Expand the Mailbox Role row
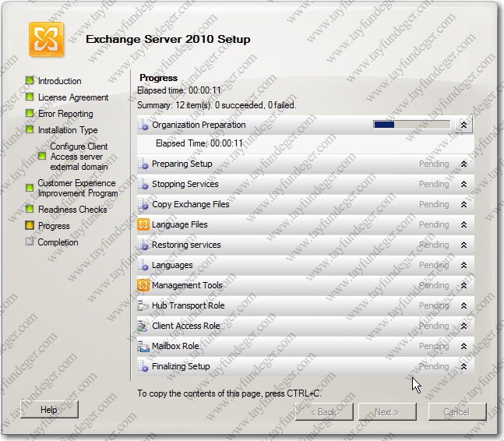The height and width of the screenshot is (441, 504). point(463,346)
